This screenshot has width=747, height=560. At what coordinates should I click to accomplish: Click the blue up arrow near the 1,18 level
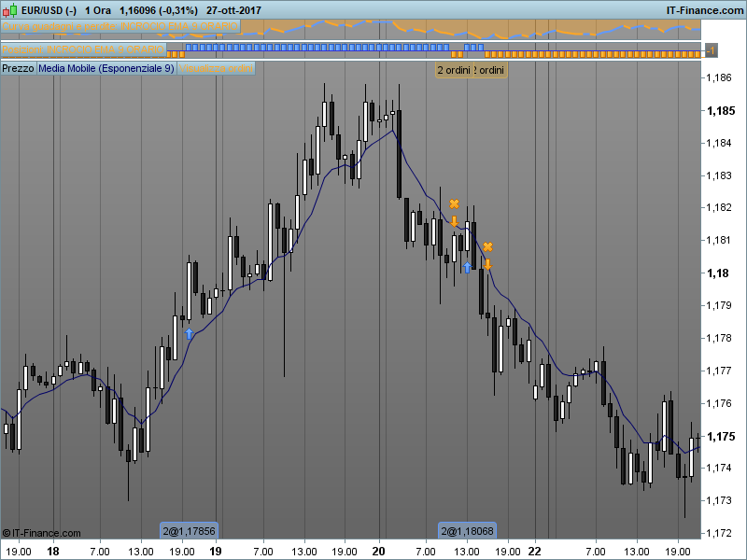[x=467, y=268]
